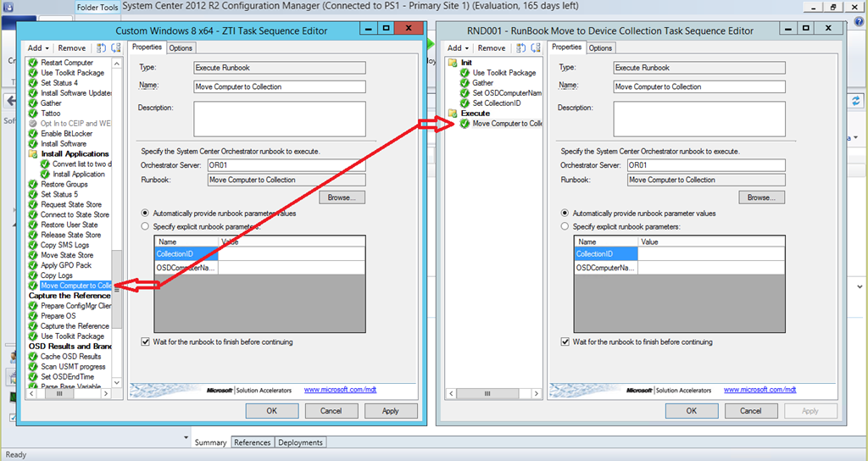Click the Install Applications folder icon
The width and height of the screenshot is (868, 461).
coord(33,154)
